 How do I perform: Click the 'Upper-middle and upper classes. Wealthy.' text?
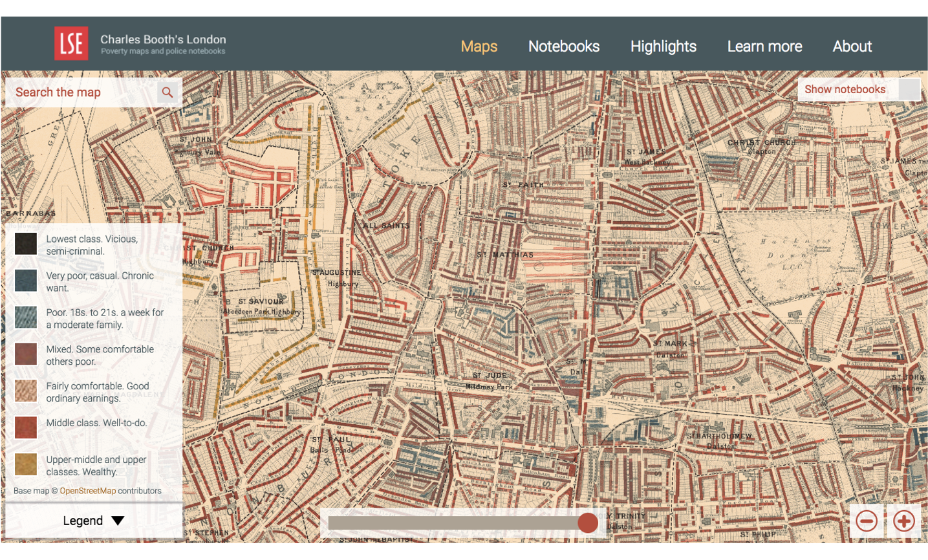[96, 466]
